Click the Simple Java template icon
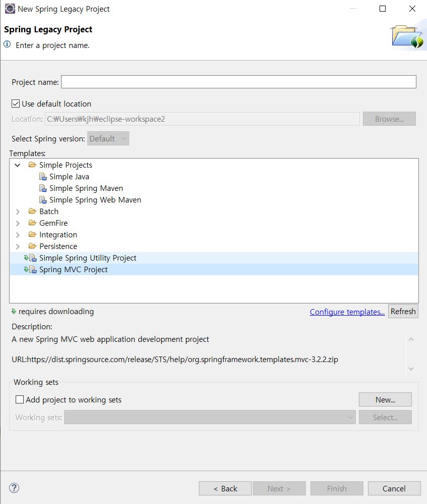427x504 pixels. 43,177
